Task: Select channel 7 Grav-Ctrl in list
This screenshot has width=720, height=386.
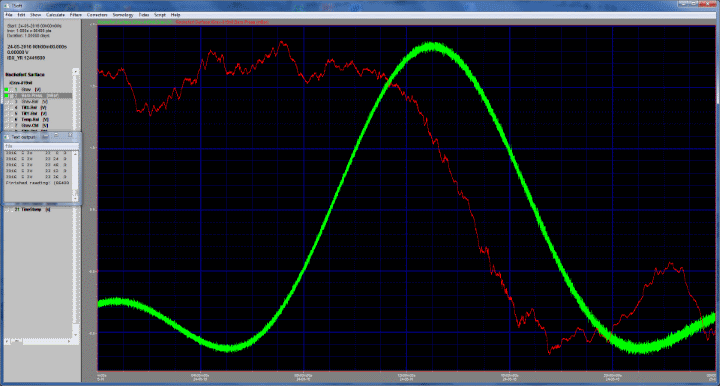Action: coord(31,125)
